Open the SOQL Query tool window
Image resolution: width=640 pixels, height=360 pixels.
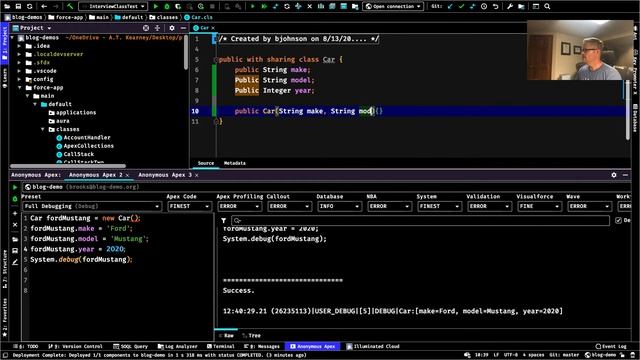click(x=131, y=347)
